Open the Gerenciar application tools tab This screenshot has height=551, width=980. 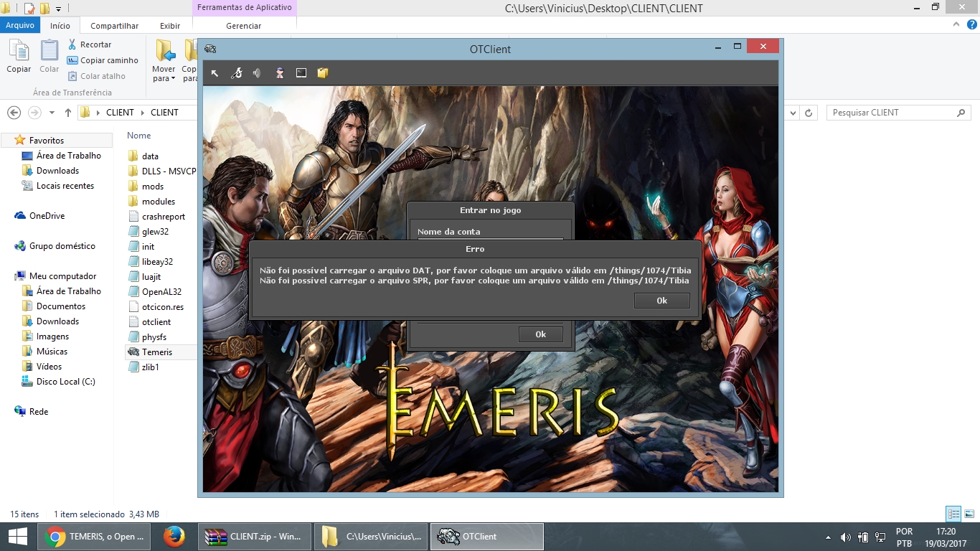(x=245, y=24)
